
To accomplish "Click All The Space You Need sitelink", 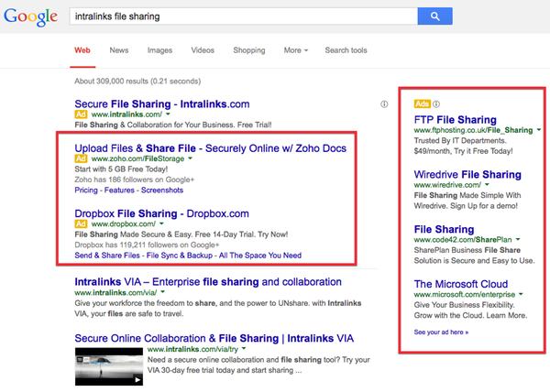I will (x=260, y=256).
